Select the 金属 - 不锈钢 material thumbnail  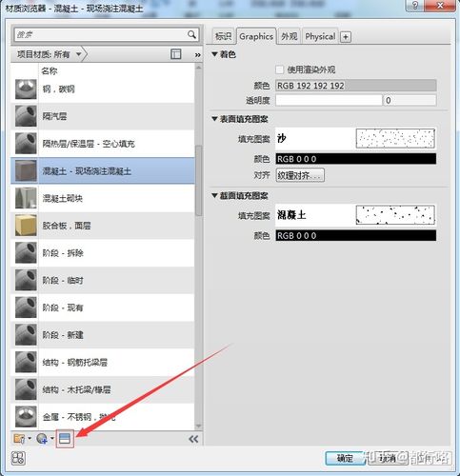26,416
